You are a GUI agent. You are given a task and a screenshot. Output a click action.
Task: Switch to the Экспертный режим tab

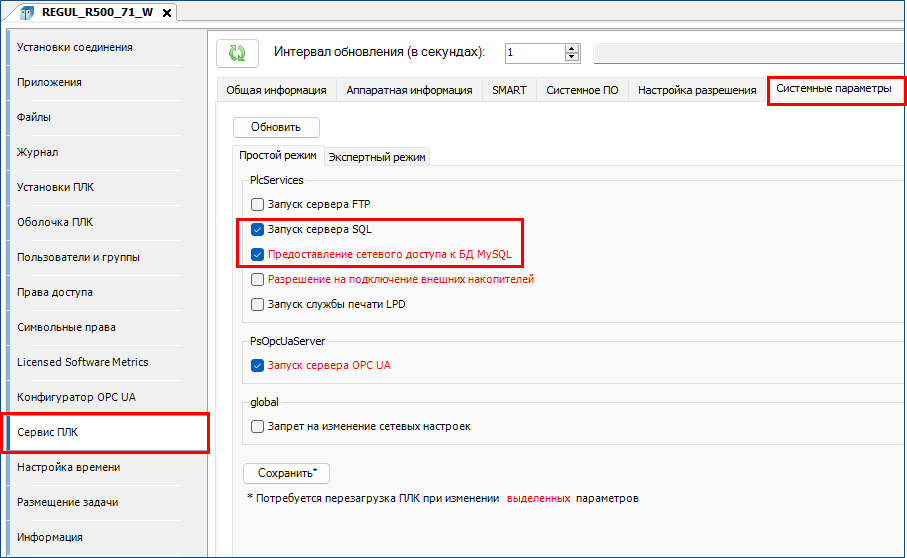(377, 157)
